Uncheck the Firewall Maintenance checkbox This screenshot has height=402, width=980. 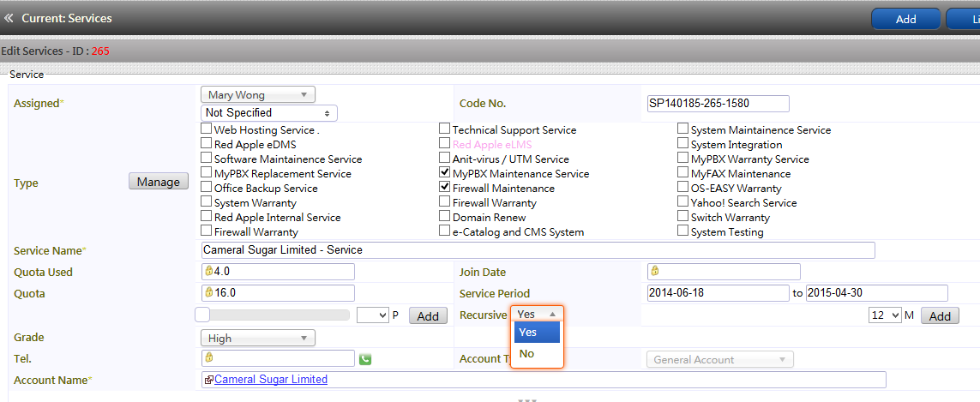[444, 187]
